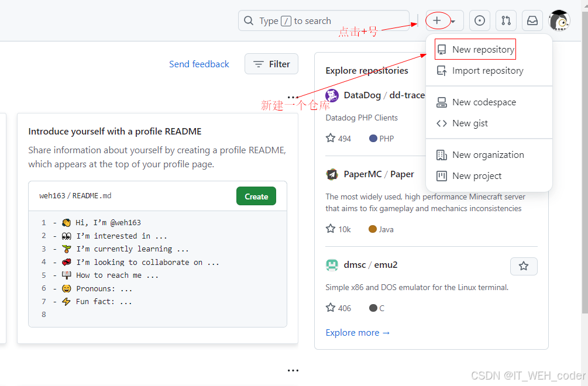Image resolution: width=588 pixels, height=386 pixels.
Task: Expand the create-new dropdown caret
Action: [x=453, y=22]
